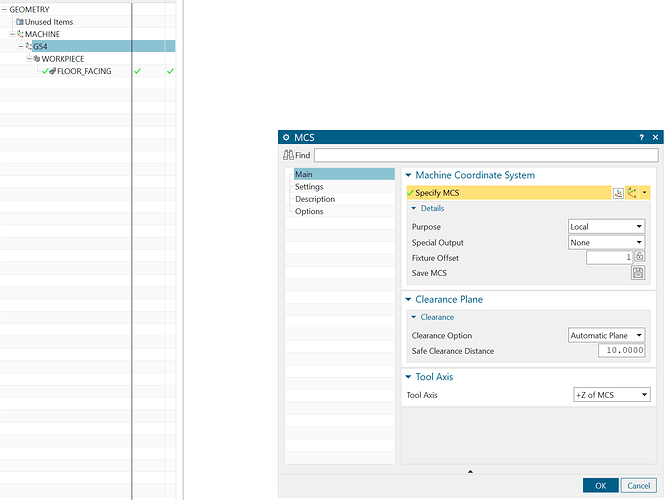Collapse the Machine Coordinate System section
The height and width of the screenshot is (500, 665).
(408, 175)
